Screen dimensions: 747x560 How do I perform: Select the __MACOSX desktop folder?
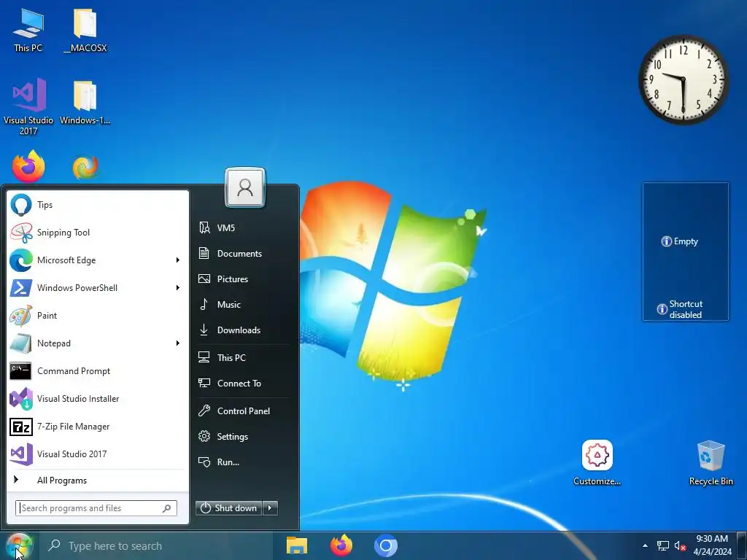85,31
